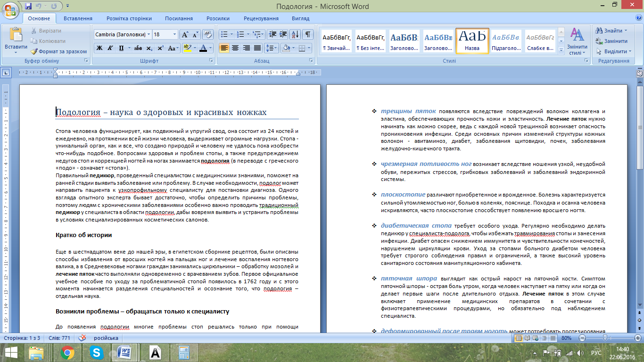Click the Format Painter brush icon
Screen dimensions: 644x362
[x=34, y=51]
